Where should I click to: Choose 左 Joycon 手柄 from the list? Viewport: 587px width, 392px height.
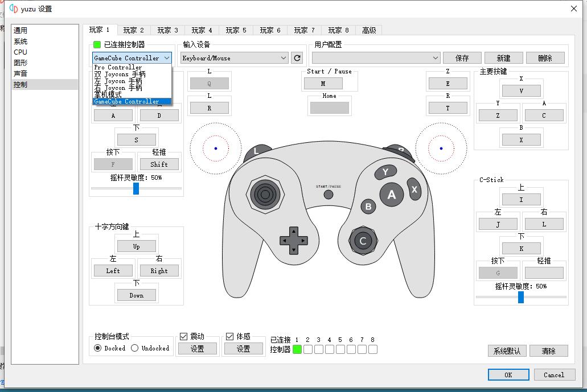coord(132,81)
